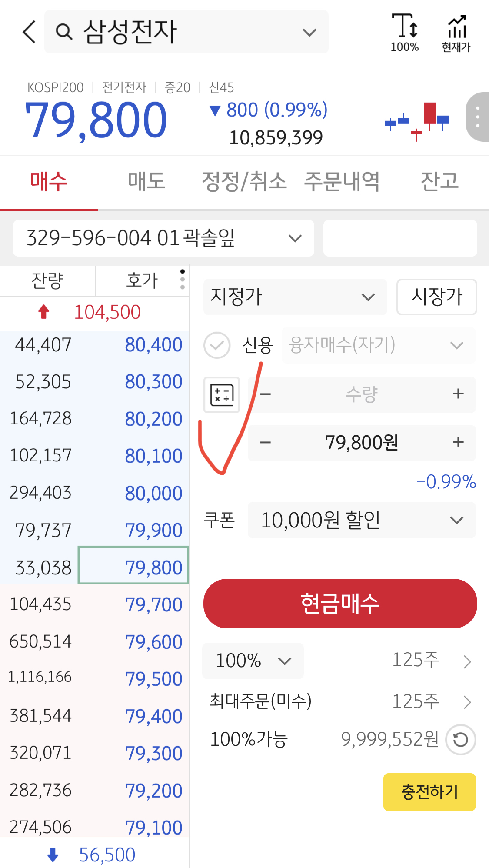Decrease quantity with minus button

pos(265,394)
